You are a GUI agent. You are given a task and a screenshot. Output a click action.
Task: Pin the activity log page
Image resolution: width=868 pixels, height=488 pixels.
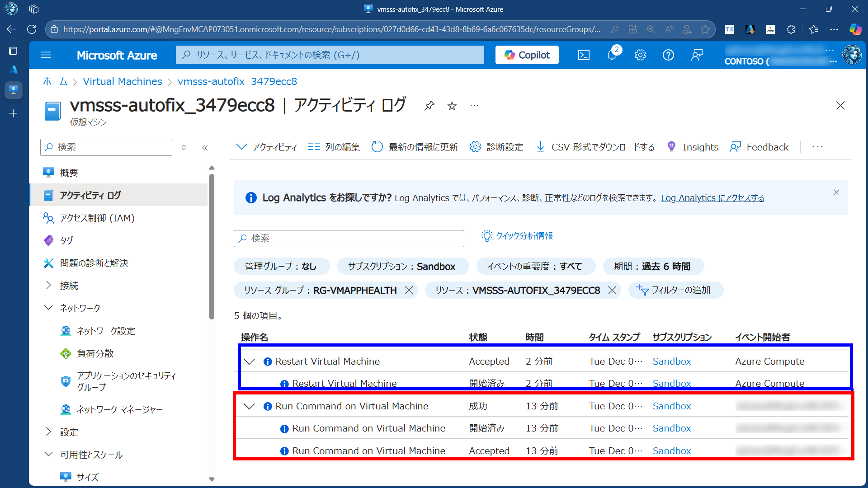point(429,106)
